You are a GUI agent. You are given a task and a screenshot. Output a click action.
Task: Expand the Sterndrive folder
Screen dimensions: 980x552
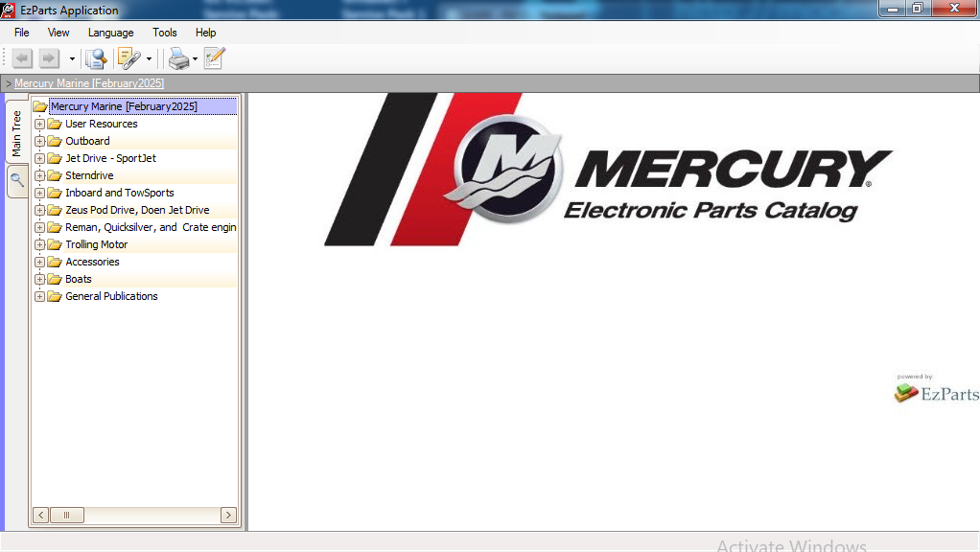39,175
